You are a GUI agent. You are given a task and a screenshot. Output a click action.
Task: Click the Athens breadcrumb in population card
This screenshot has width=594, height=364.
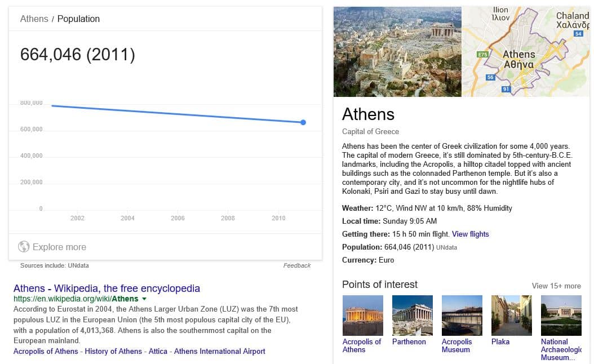[x=34, y=19]
